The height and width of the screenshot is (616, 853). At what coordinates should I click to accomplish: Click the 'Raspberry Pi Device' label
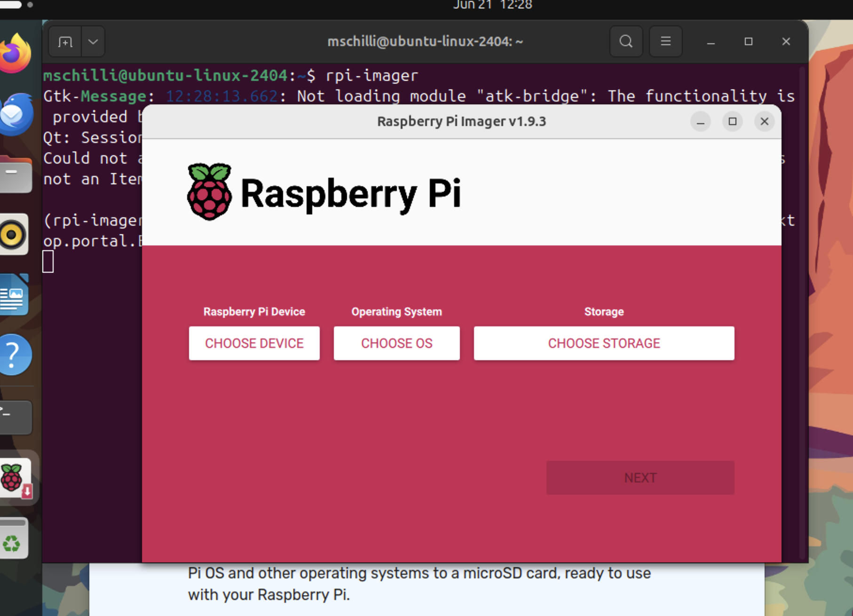[x=254, y=312]
